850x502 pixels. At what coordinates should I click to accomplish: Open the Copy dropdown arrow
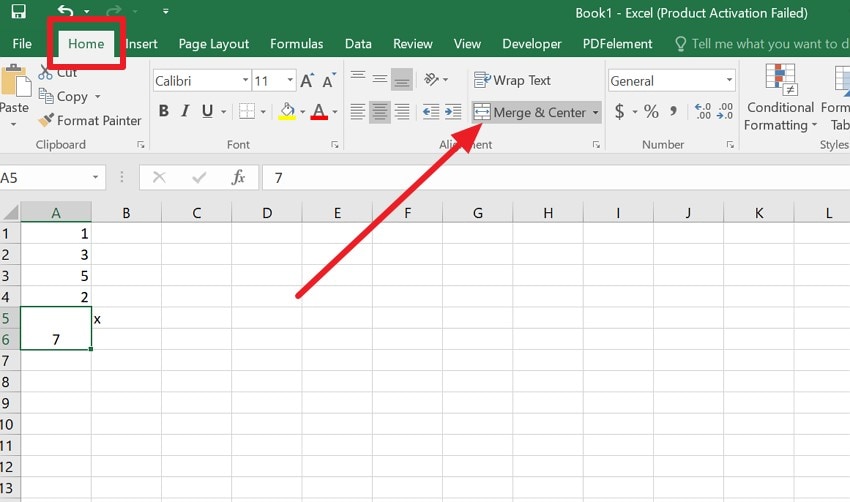pos(98,96)
